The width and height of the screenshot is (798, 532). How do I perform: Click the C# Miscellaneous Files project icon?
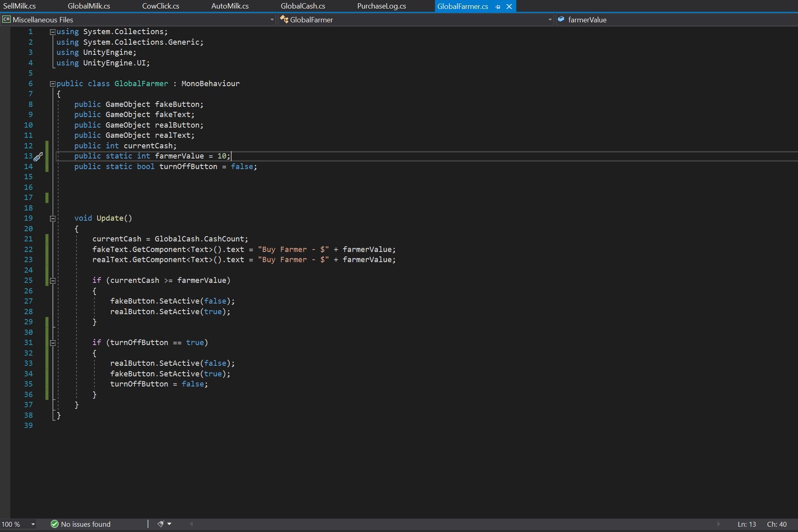[6, 19]
